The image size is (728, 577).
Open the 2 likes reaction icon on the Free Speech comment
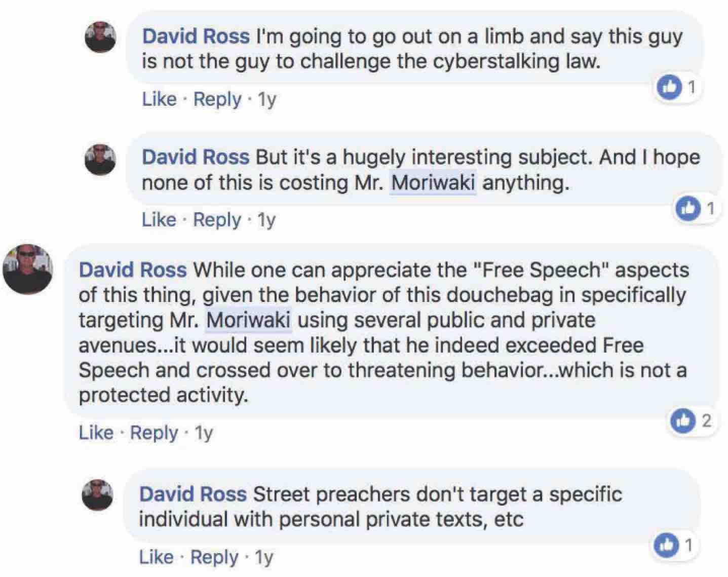coord(683,421)
